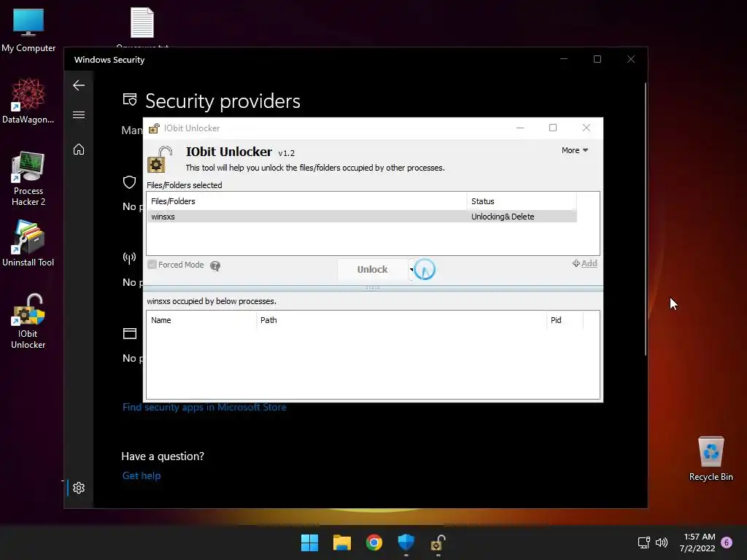Click the Web protection window icon in Security providers
The width and height of the screenshot is (747, 560).
pyautogui.click(x=130, y=333)
